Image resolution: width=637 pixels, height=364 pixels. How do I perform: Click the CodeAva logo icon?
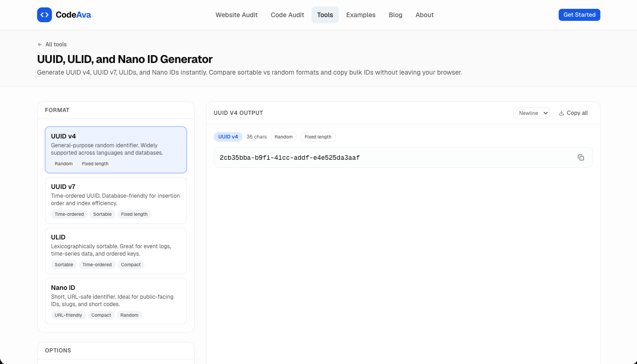click(x=45, y=15)
